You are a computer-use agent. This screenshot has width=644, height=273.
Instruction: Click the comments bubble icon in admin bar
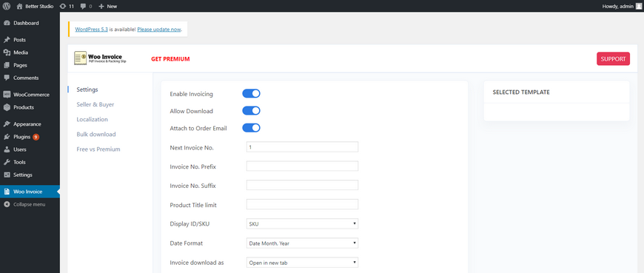pos(84,6)
